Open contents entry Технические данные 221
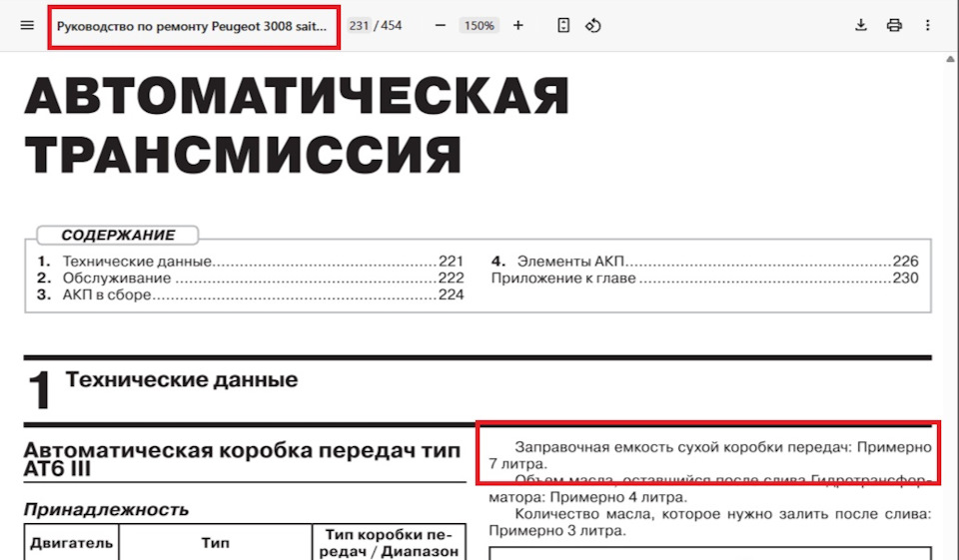 [250, 262]
